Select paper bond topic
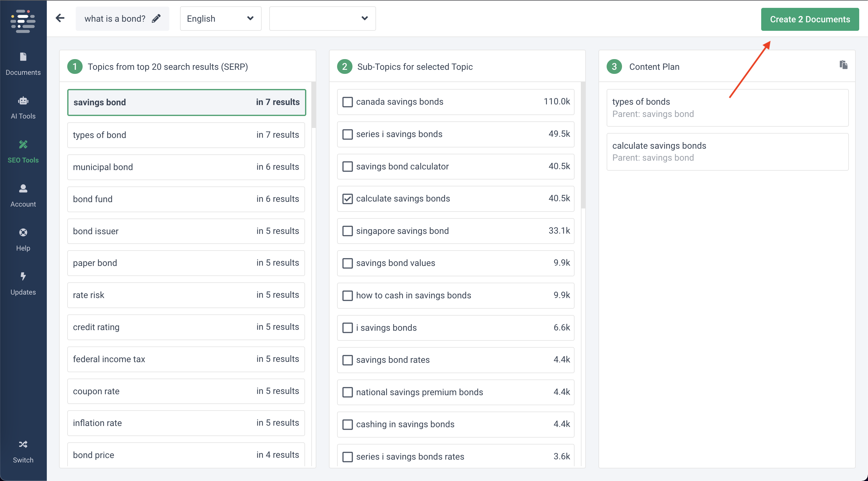 (x=186, y=263)
